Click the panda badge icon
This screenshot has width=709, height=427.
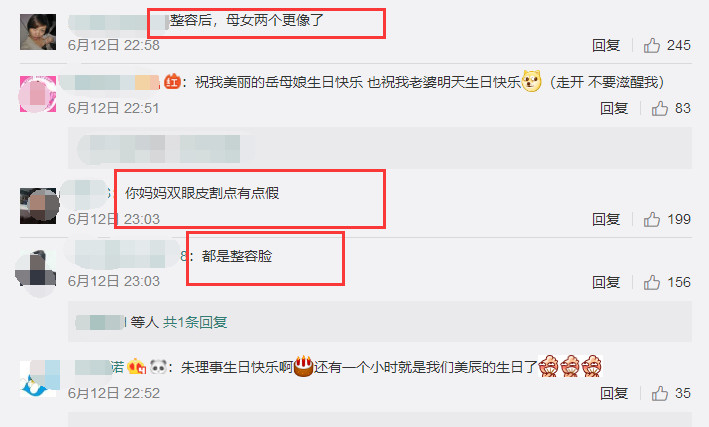(x=158, y=366)
